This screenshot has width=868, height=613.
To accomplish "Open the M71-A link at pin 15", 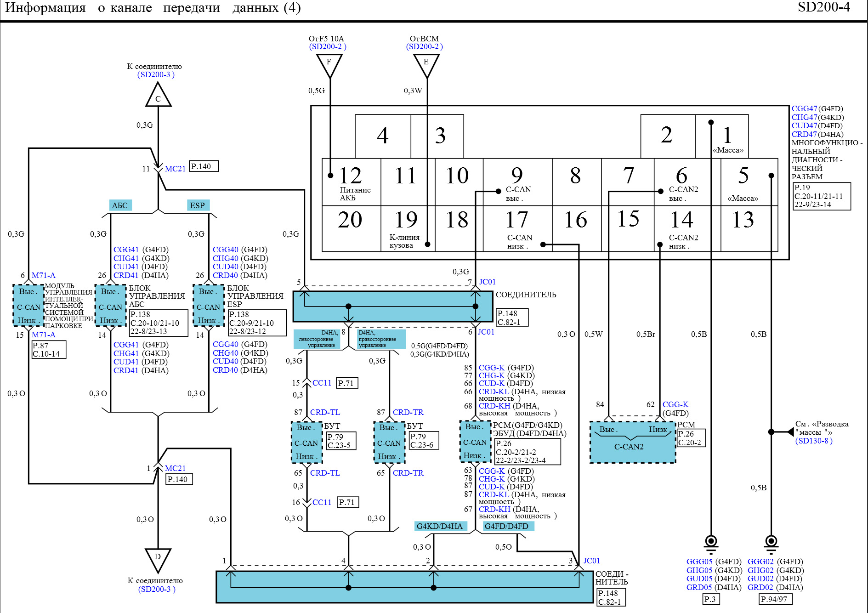I will click(x=43, y=335).
